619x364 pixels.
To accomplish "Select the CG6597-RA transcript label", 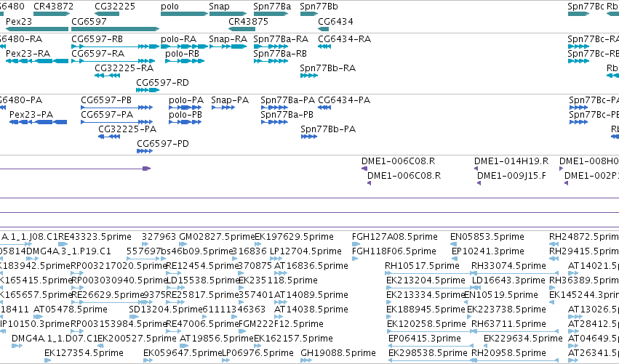I will click(98, 54).
